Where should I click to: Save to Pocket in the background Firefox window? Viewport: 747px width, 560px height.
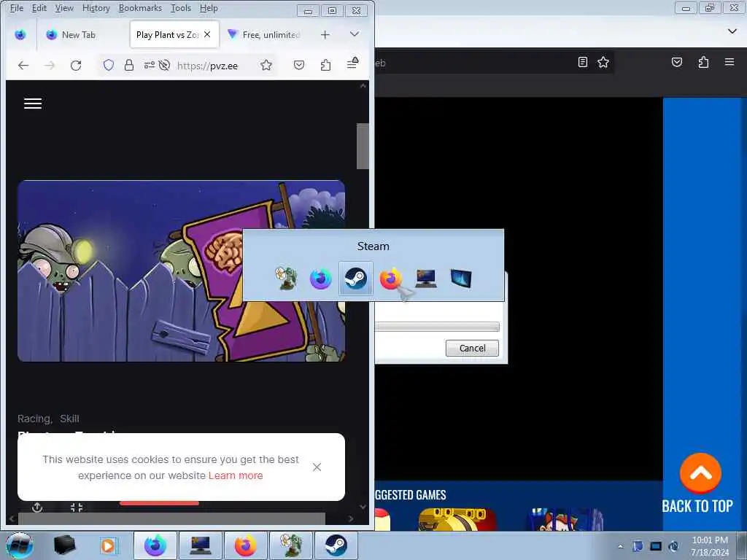pos(677,62)
